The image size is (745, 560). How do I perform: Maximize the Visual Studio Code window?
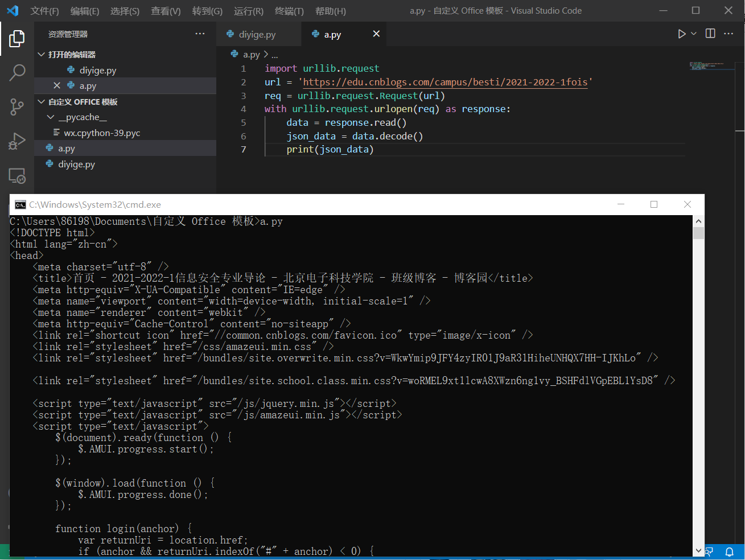pyautogui.click(x=695, y=10)
